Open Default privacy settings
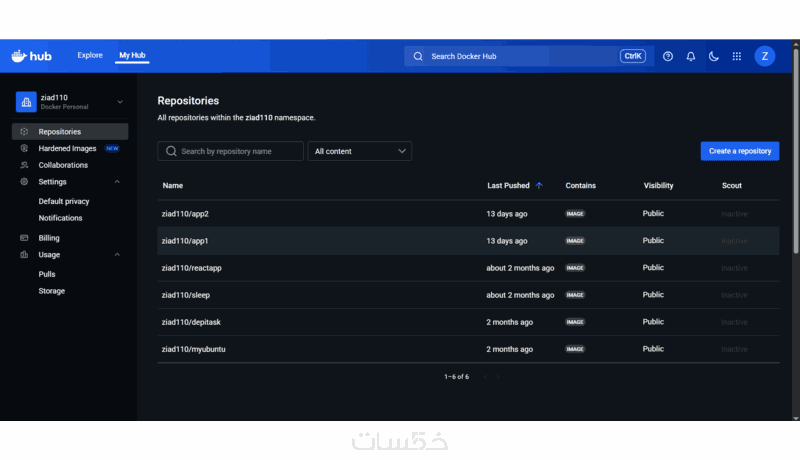The height and width of the screenshot is (460, 800). pyautogui.click(x=64, y=201)
